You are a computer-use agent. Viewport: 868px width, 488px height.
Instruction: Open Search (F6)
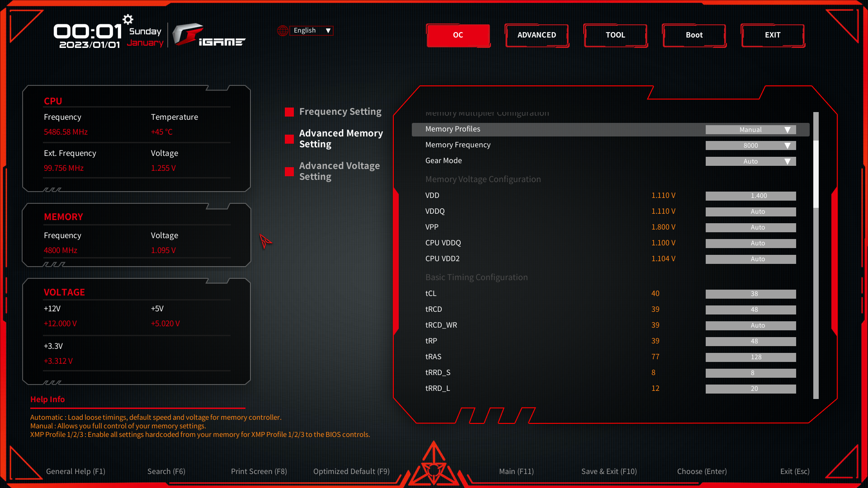click(x=166, y=471)
